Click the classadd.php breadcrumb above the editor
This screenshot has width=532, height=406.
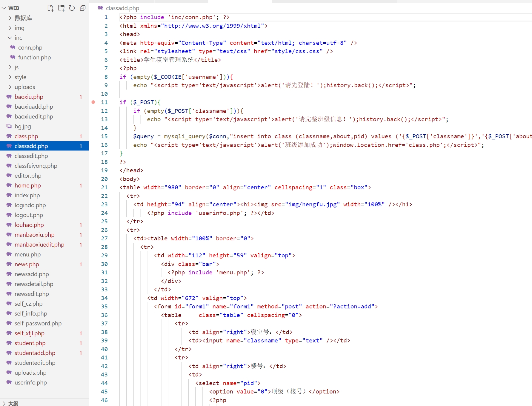click(x=122, y=8)
